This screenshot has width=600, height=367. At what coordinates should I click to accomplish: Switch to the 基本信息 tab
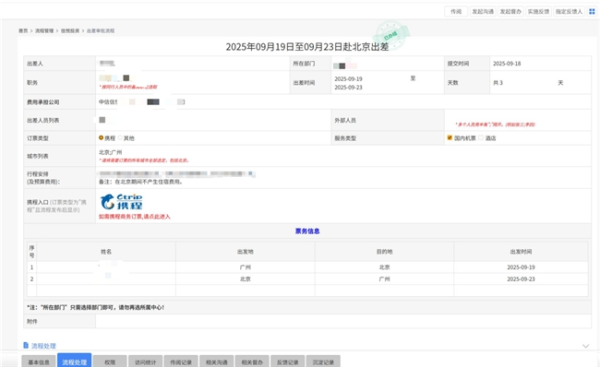tap(39, 362)
